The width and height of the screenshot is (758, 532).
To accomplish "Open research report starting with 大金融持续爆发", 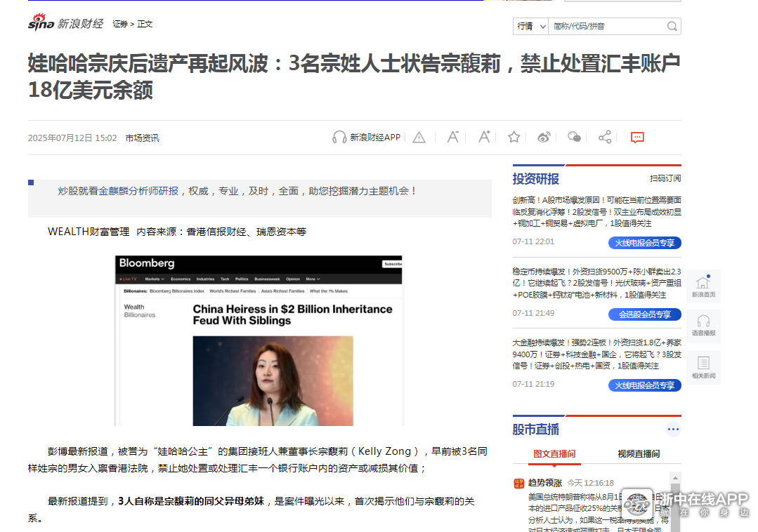I will [597, 354].
